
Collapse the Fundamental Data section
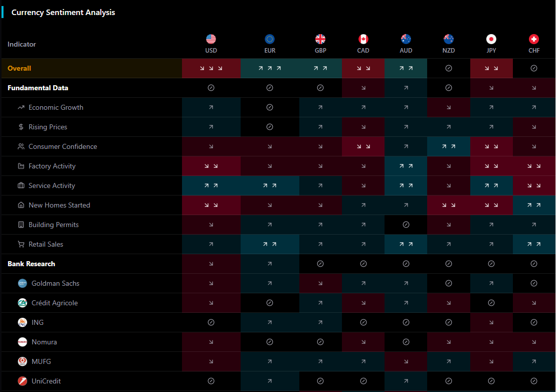pyautogui.click(x=38, y=87)
